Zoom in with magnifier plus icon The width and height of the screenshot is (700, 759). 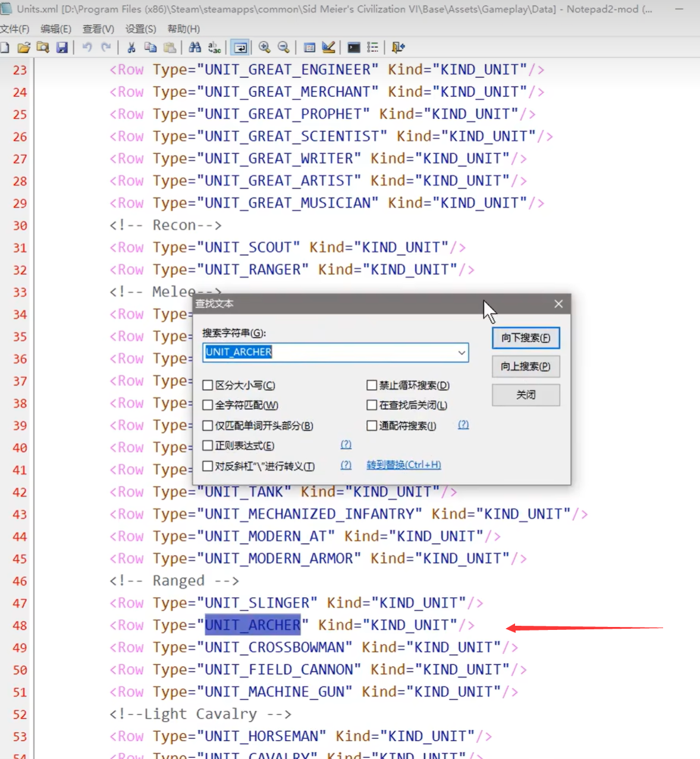265,48
